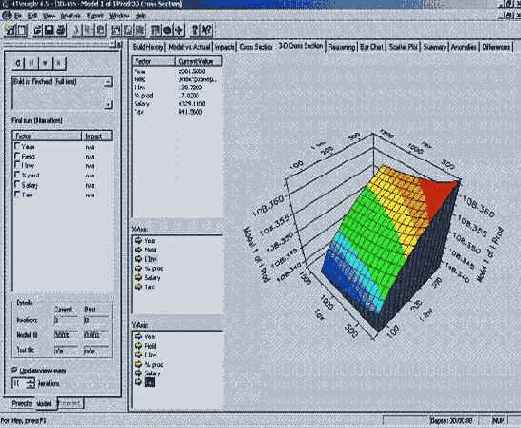Viewport: 521px width, 428px height.
Task: Click the build log scroll-down arrow
Action: click(108, 105)
